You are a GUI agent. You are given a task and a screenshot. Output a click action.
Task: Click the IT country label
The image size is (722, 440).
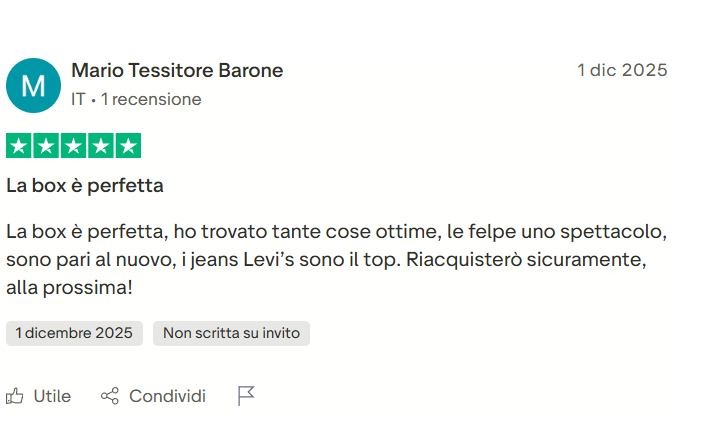[x=78, y=100]
